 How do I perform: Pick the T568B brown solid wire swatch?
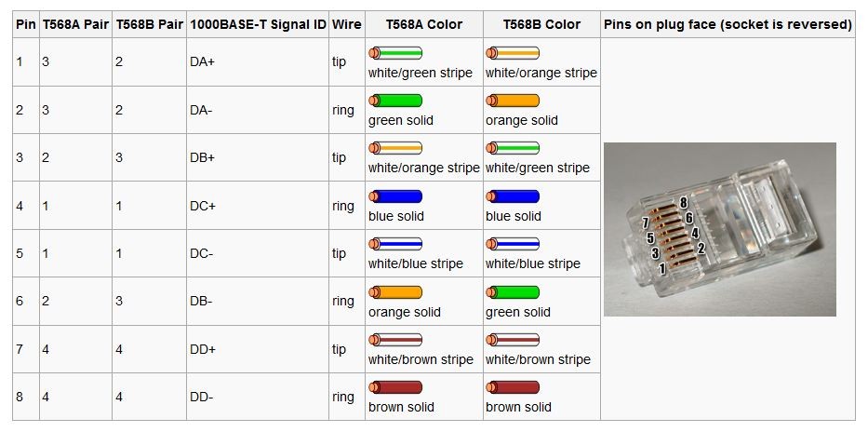(513, 387)
